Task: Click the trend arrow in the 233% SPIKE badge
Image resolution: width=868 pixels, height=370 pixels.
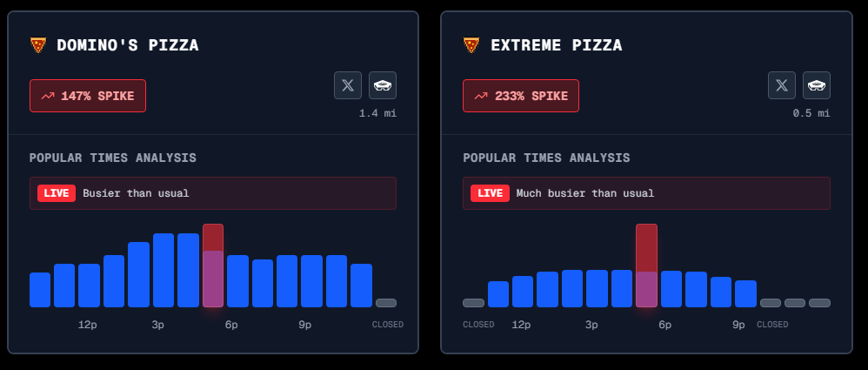Action: pyautogui.click(x=481, y=96)
